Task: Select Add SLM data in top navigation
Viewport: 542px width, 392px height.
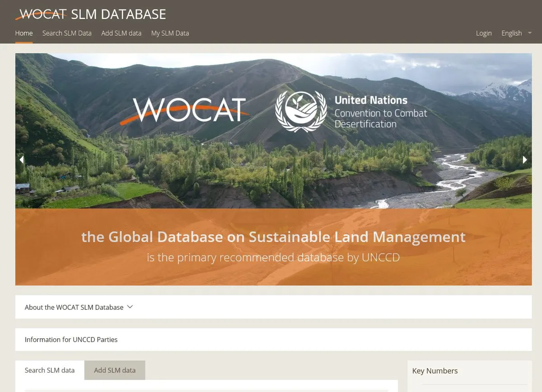Action: pyautogui.click(x=121, y=33)
